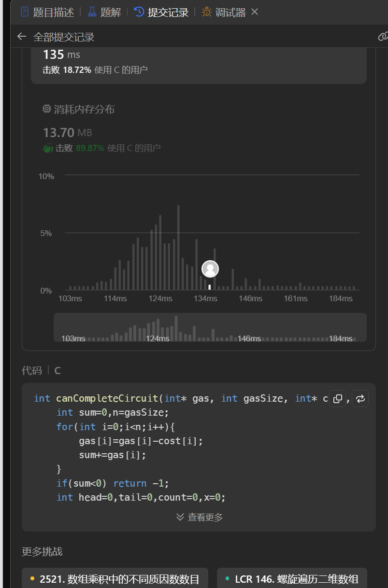The image size is (388, 588).
Task: Click the chip icon beside 消耗内存分布
Action: click(47, 109)
